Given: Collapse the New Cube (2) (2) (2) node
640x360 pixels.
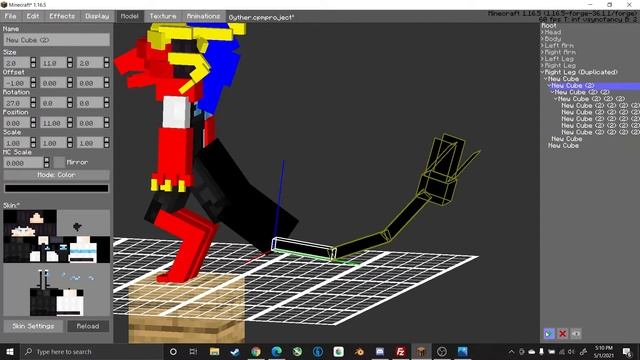Looking at the screenshot, I should (x=556, y=99).
